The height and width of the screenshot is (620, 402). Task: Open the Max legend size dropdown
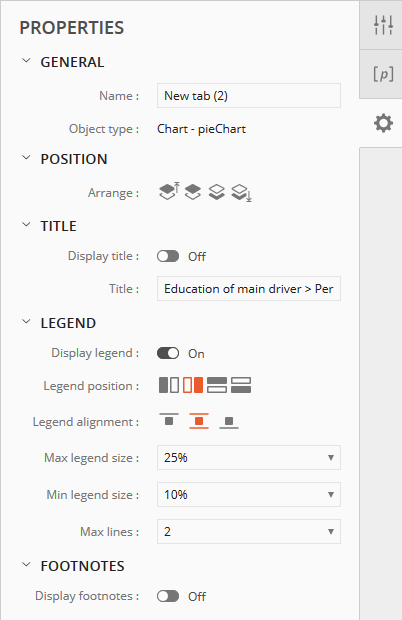tap(249, 457)
